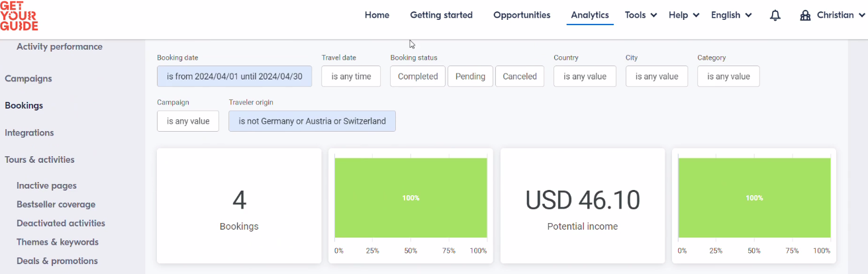
Task: Select the Analytics tab
Action: click(590, 15)
